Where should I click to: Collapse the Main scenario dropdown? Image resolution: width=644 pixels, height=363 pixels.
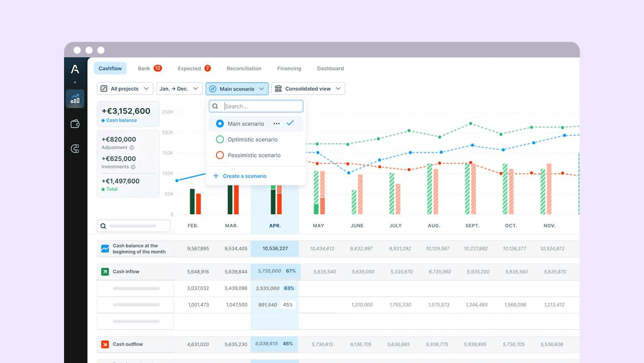(237, 88)
